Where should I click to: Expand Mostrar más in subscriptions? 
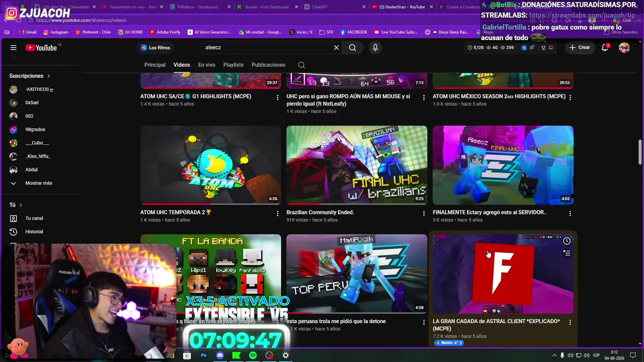click(x=39, y=183)
